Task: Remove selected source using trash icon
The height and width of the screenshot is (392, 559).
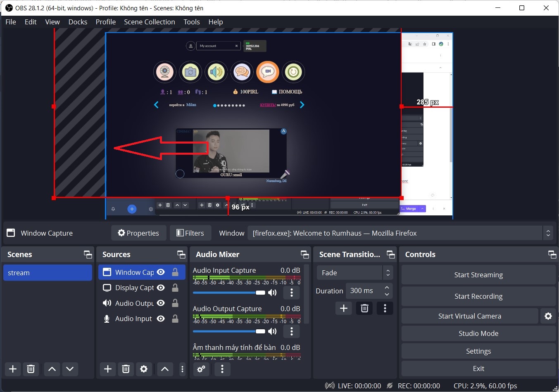Action: point(126,369)
